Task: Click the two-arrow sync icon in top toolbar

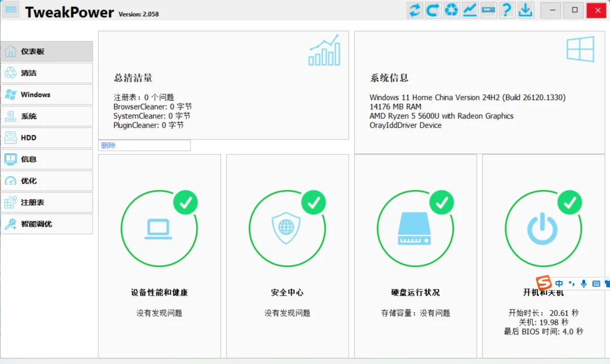Action: tap(415, 10)
